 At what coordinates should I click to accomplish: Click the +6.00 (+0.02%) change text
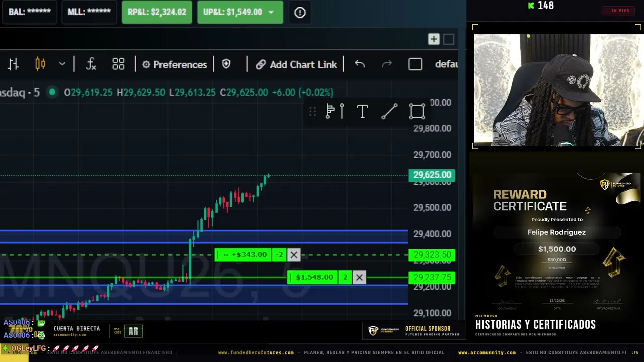point(302,92)
